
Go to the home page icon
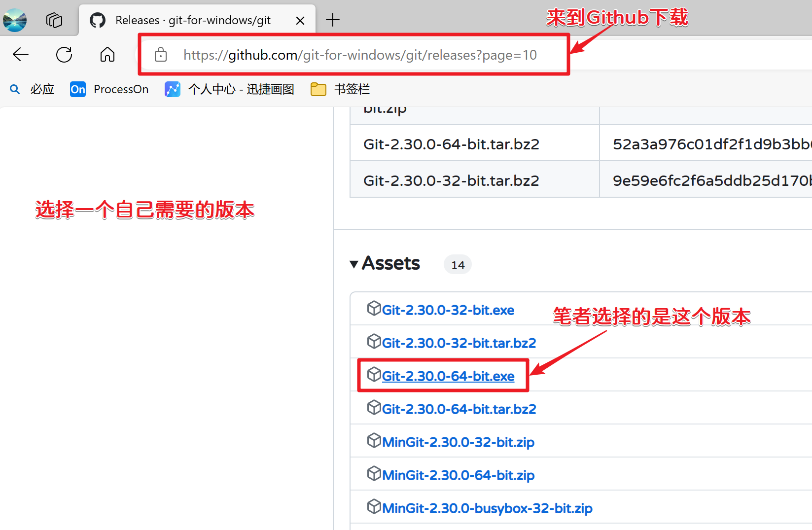click(107, 55)
